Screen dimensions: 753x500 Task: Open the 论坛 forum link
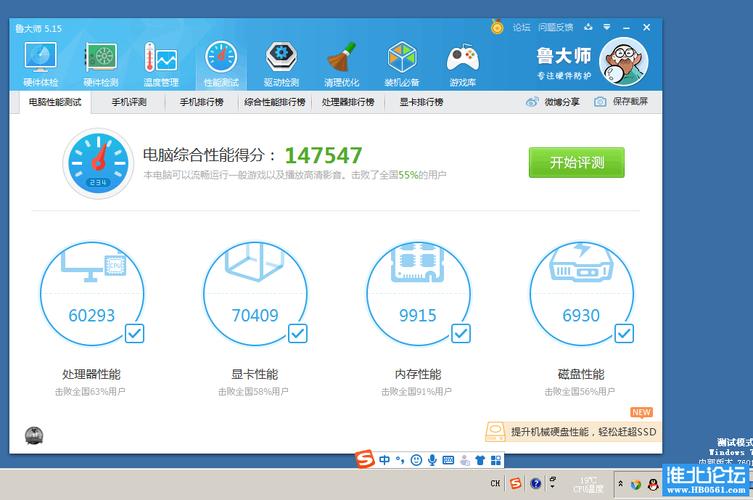[521, 27]
